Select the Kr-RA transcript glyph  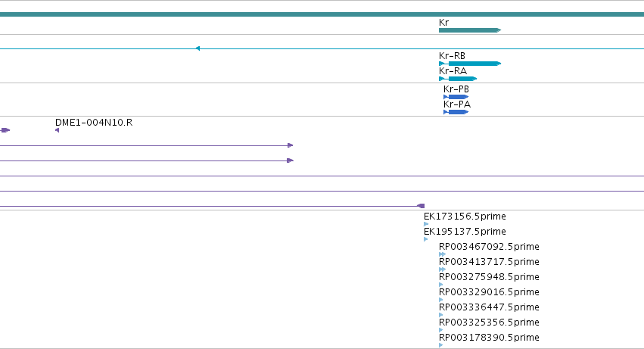click(x=458, y=79)
